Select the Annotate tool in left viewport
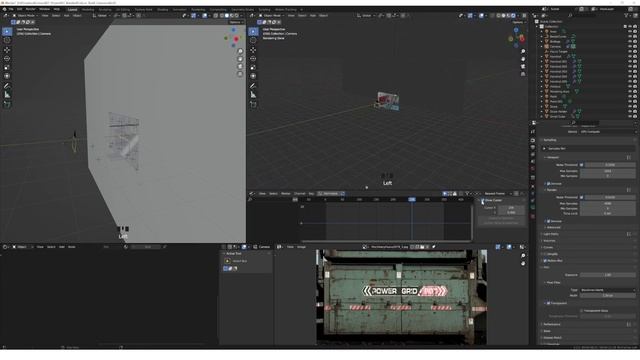This screenshot has height=360, width=640. click(7, 86)
